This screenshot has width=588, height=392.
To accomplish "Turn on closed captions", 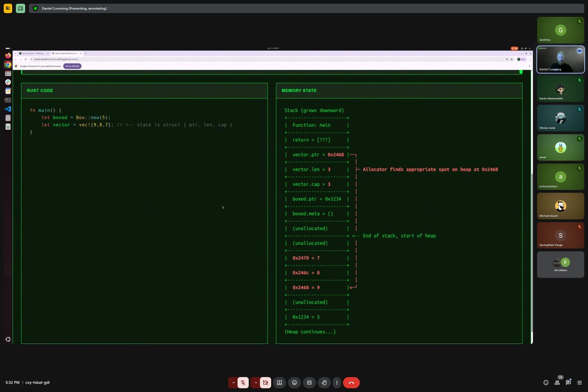I will [x=309, y=382].
